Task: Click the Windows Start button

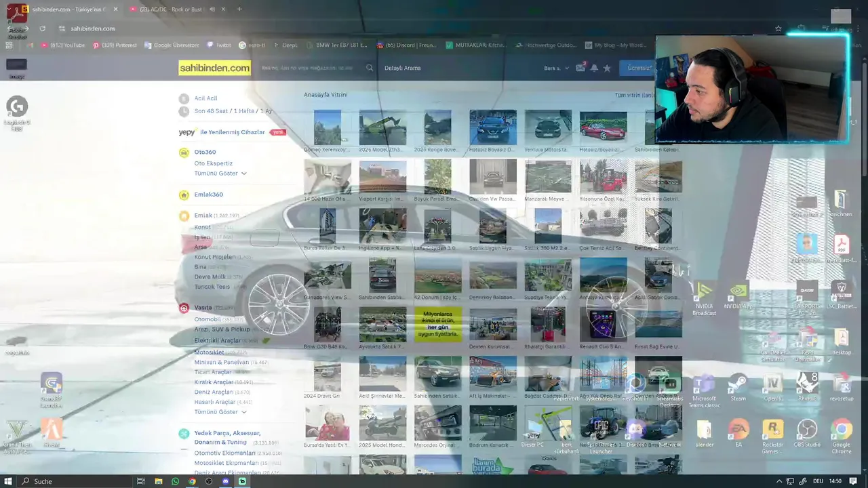Action: pyautogui.click(x=9, y=481)
